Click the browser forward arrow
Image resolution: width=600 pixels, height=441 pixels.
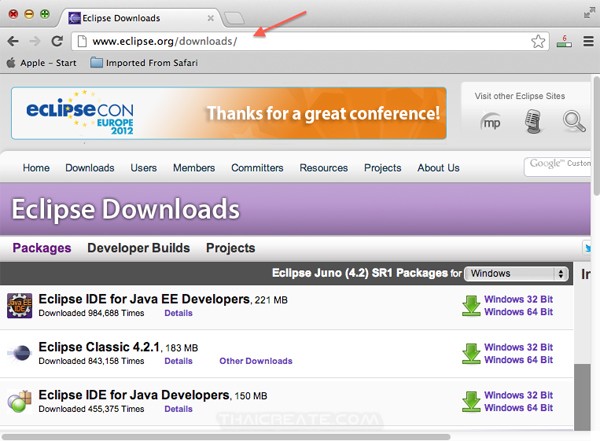coord(35,41)
